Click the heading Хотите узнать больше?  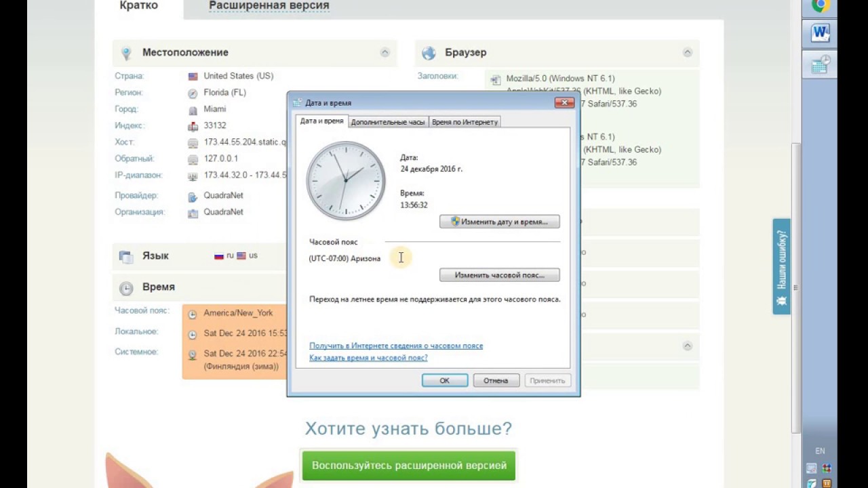pos(408,428)
